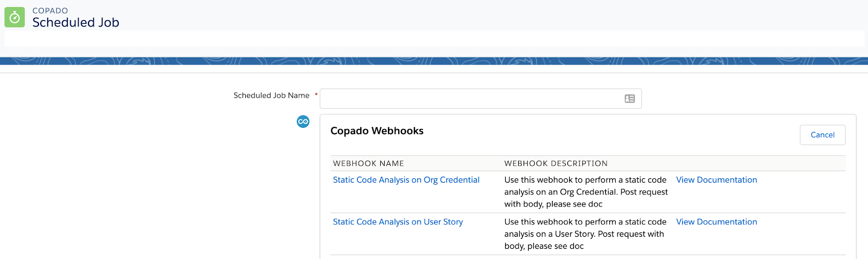Click the Scheduled Job page title
The image size is (868, 259).
click(x=75, y=22)
